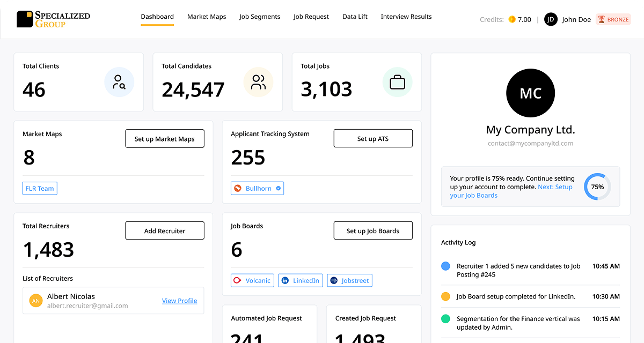This screenshot has height=343, width=644.
Task: Click the Total Candidates people icon
Action: click(258, 82)
